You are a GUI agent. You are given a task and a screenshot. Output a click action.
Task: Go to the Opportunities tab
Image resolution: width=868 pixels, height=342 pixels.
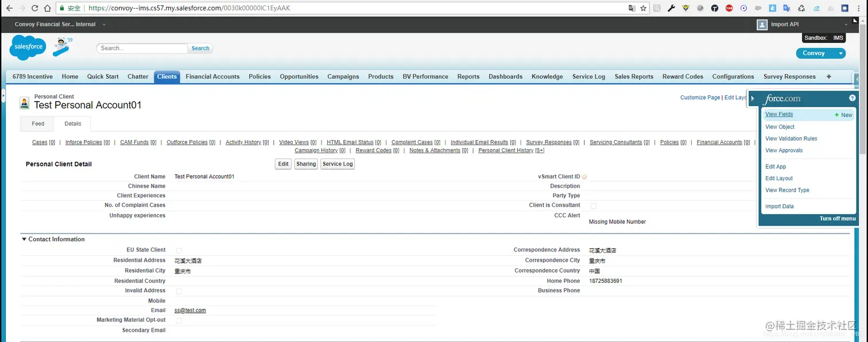(x=299, y=77)
